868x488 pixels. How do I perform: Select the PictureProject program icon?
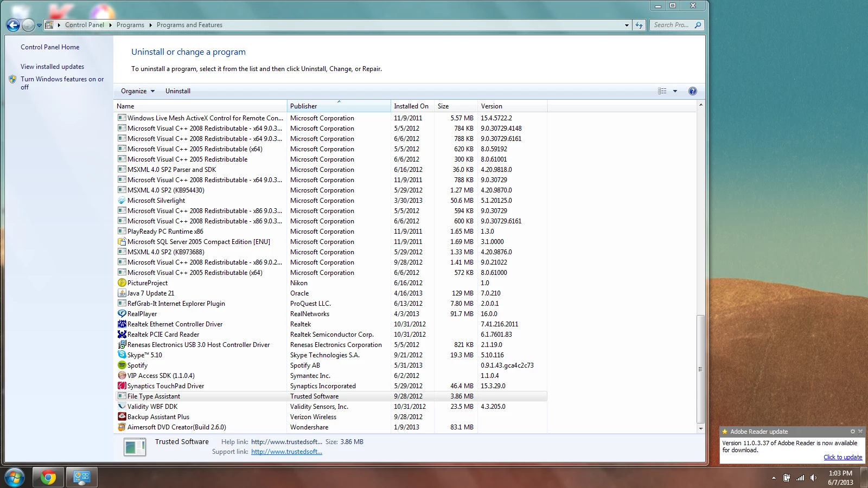[x=122, y=283]
